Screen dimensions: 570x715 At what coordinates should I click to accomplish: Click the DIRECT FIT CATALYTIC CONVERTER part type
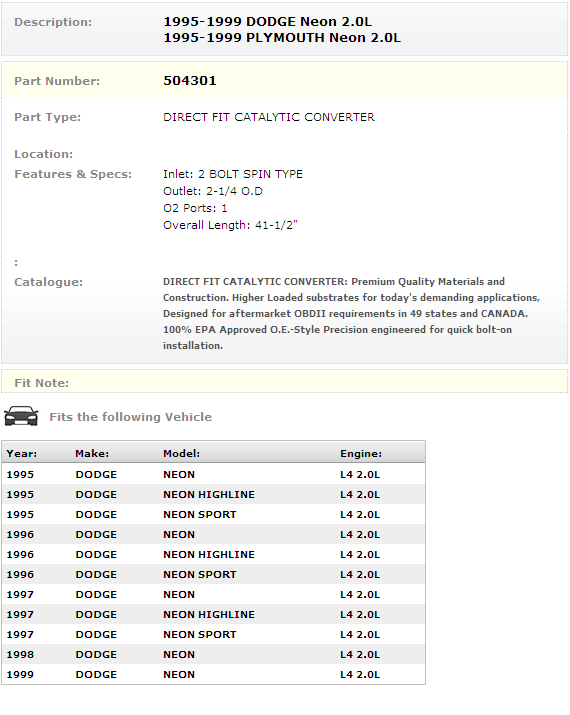pos(269,117)
